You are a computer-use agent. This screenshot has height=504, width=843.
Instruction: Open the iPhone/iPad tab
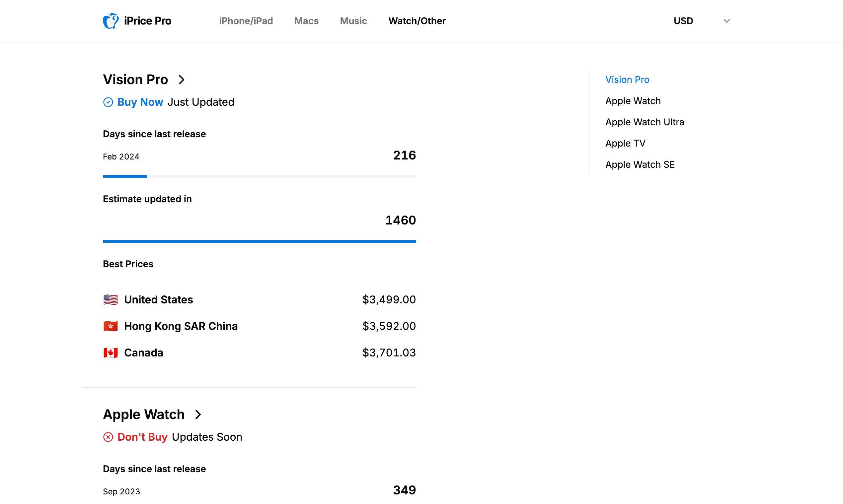246,21
